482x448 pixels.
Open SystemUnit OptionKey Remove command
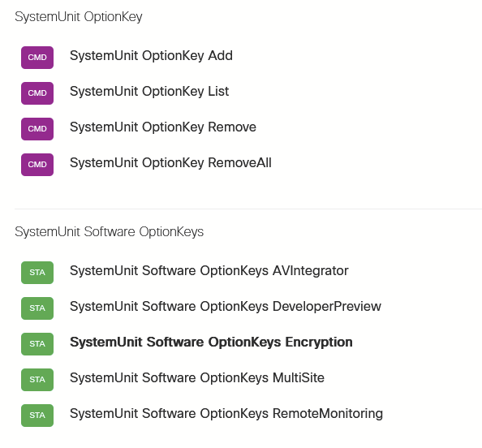click(163, 127)
